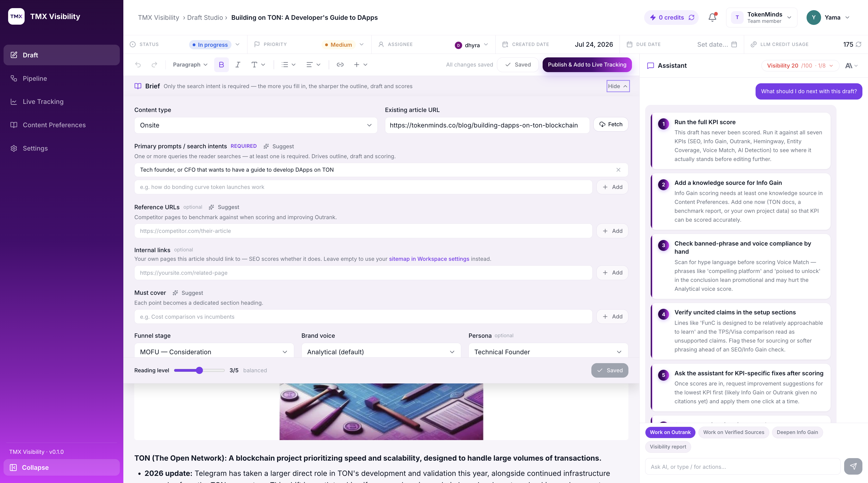Click the TMX logo icon
868x483 pixels.
16,17
